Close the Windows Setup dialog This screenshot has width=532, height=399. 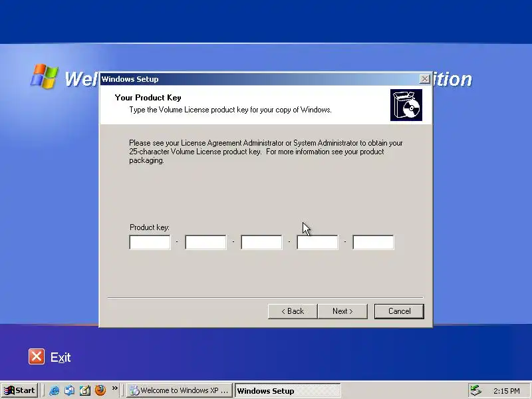click(x=424, y=79)
